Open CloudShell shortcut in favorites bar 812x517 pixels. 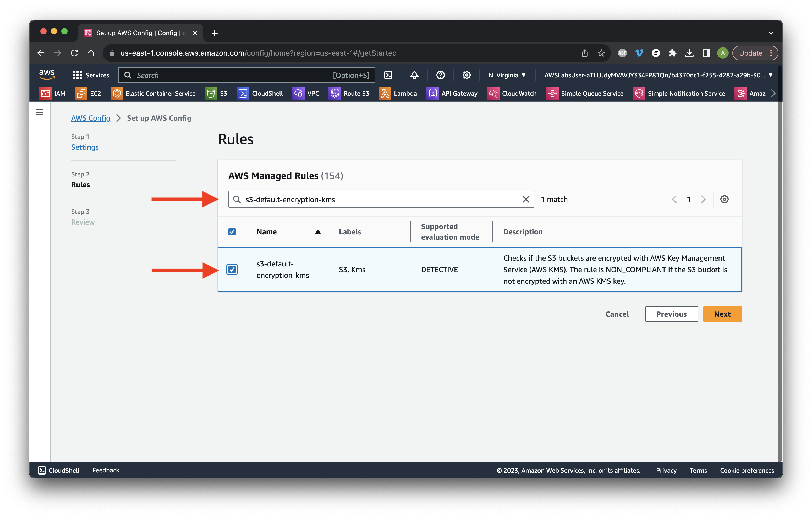tap(260, 94)
